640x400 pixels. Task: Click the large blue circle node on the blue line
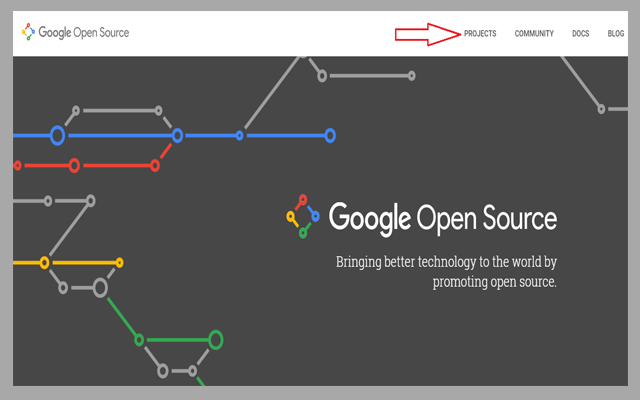click(58, 135)
